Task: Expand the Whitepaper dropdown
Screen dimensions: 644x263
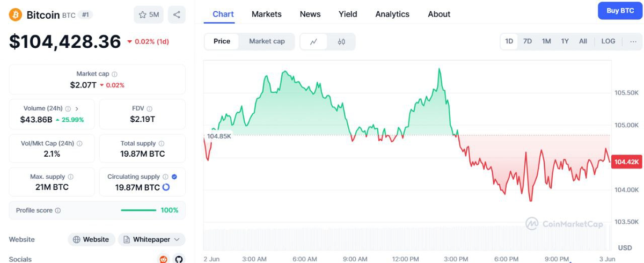Action: (x=151, y=239)
